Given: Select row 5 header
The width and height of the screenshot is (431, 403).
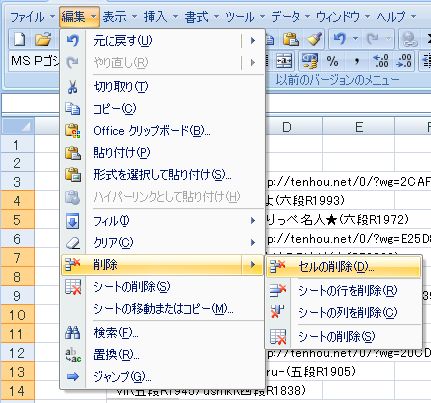Looking at the screenshot, I should (17, 220).
